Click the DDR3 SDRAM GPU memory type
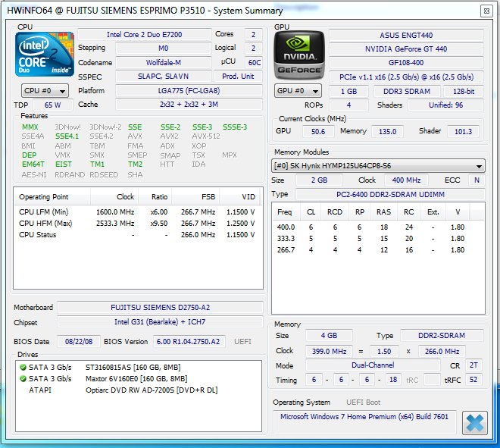The image size is (500, 448). tap(407, 91)
